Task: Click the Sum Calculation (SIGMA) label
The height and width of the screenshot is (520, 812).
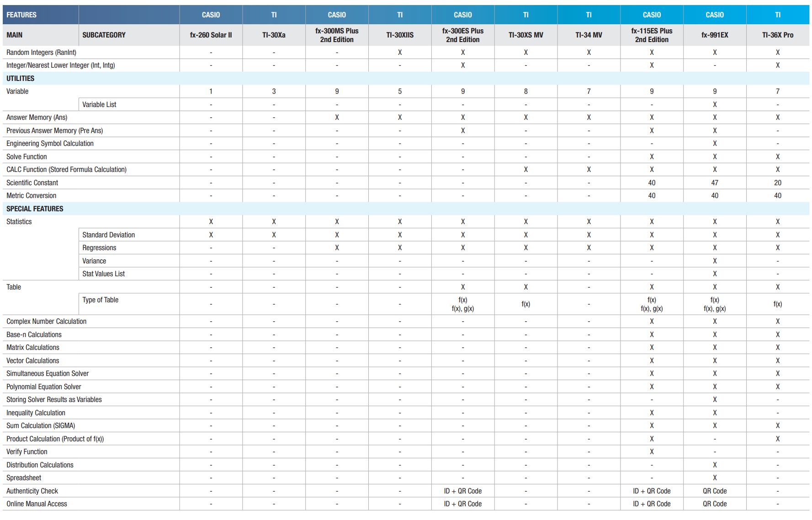Action: (41, 426)
